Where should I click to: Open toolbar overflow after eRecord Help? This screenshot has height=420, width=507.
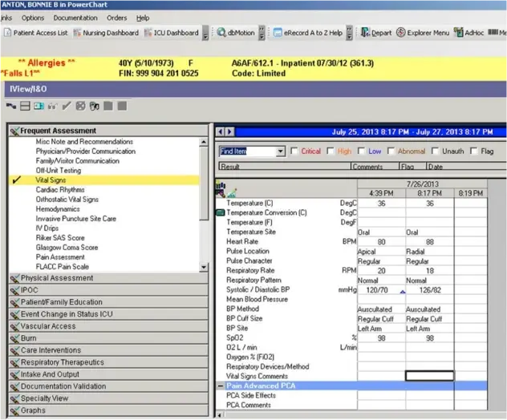click(349, 33)
